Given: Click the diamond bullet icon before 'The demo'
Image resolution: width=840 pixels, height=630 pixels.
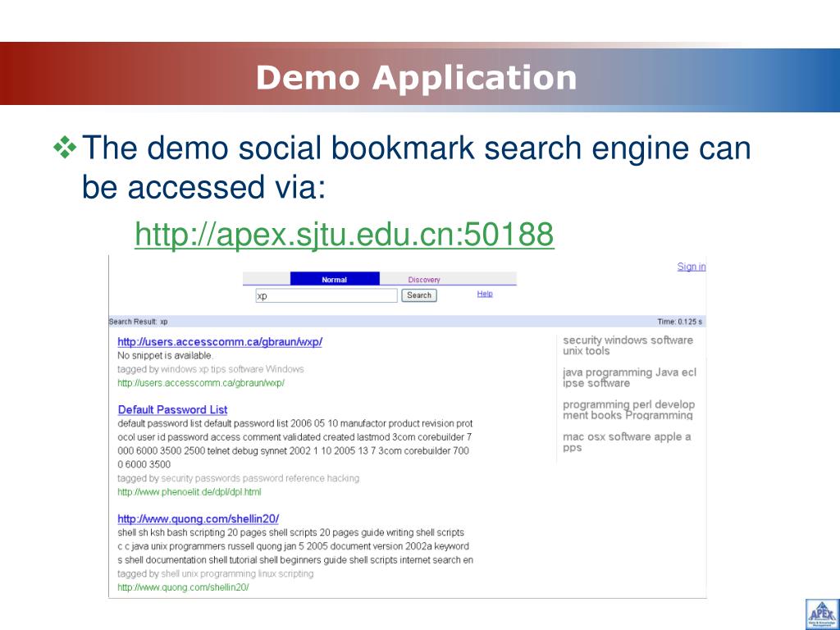Looking at the screenshot, I should tap(65, 148).
